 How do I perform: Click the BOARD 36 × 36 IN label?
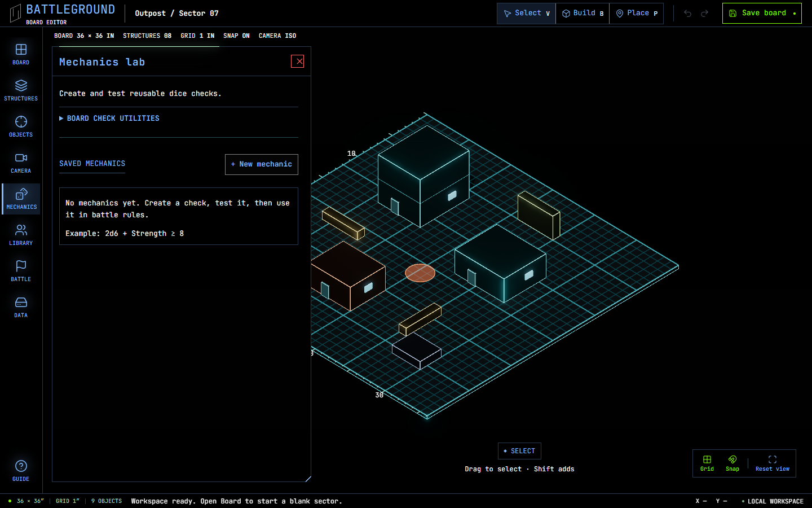pyautogui.click(x=84, y=36)
